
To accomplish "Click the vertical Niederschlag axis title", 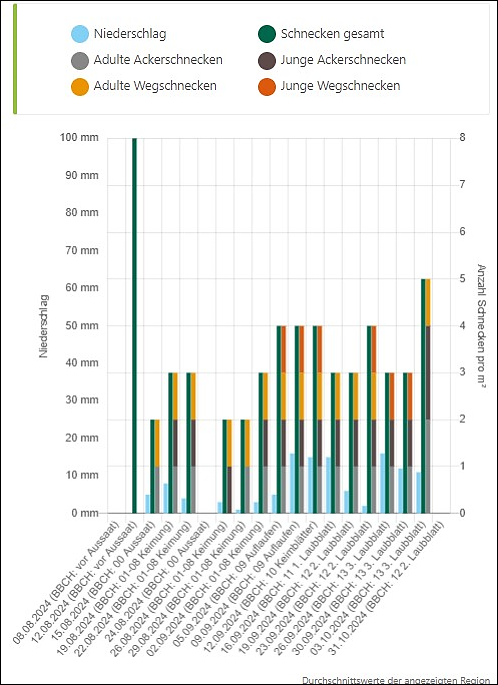I will coord(44,326).
